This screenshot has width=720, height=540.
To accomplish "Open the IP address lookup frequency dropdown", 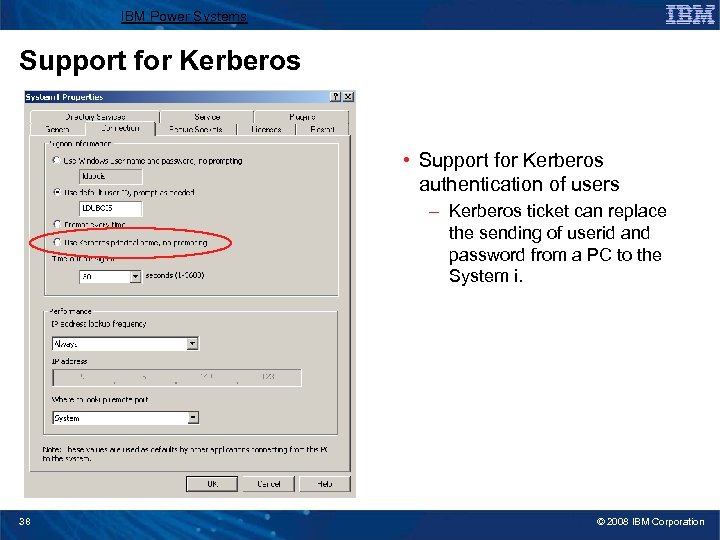I will [192, 343].
